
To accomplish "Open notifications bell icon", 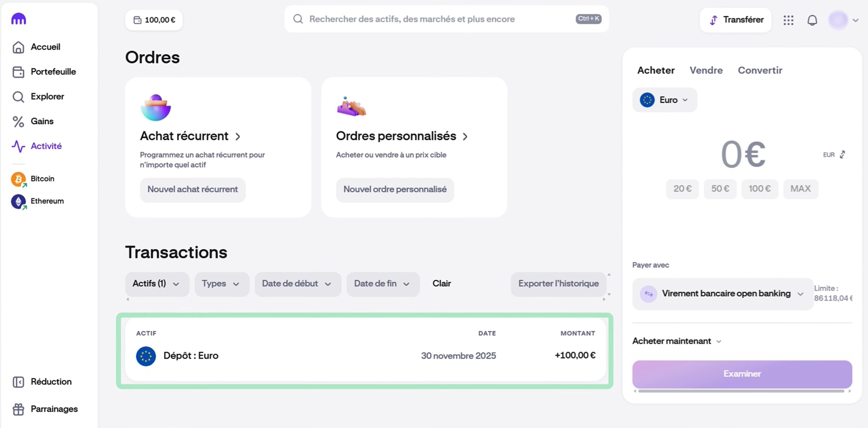I will (x=812, y=20).
